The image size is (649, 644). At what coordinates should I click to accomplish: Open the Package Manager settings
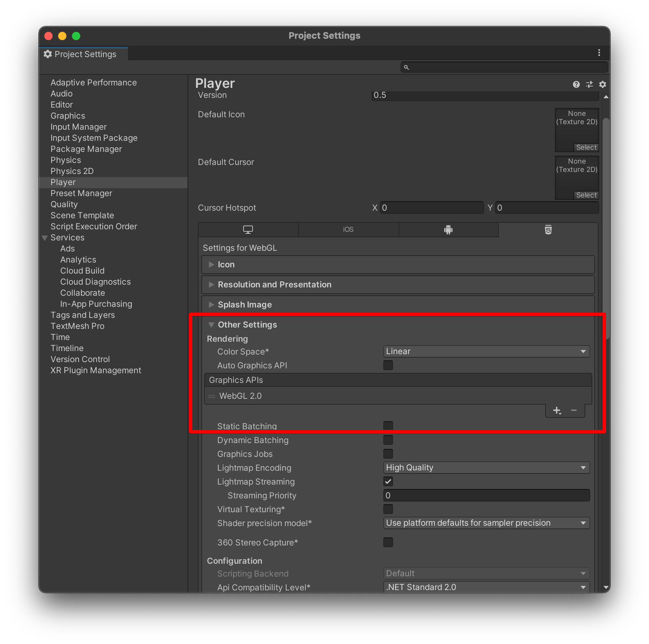coord(86,149)
